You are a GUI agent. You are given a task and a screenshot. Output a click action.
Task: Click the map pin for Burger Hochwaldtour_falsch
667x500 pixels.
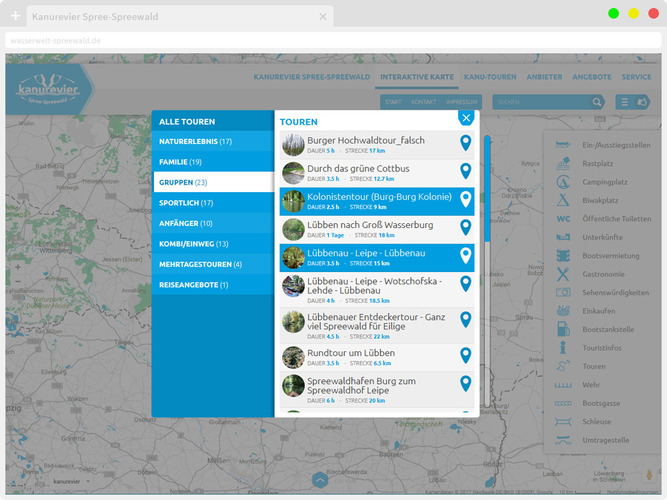465,144
